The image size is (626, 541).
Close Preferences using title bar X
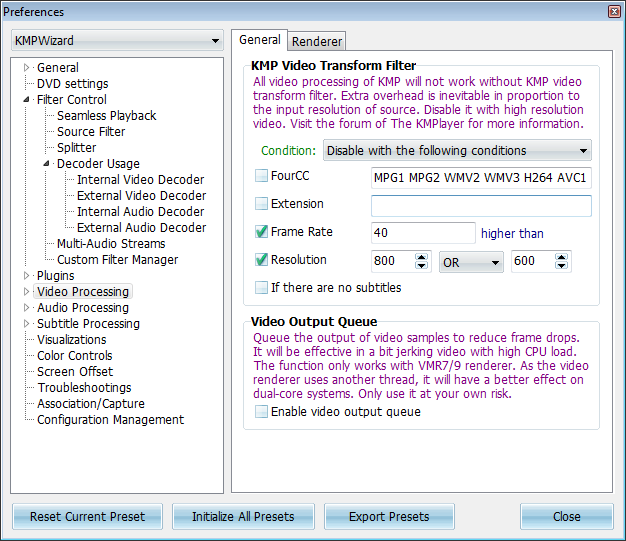coord(614,12)
